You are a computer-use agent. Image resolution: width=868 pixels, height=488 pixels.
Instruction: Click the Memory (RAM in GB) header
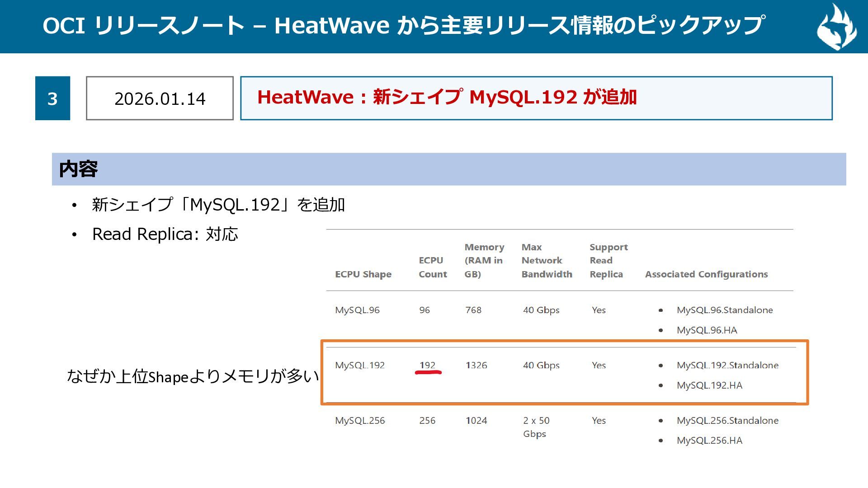[x=484, y=260]
